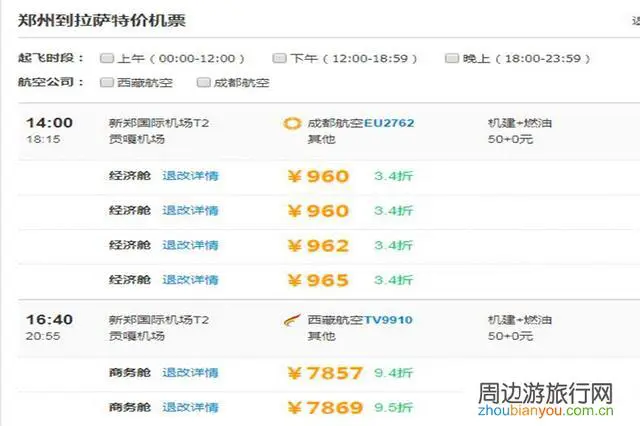Open 退改详情 for ¥965 fare
The height and width of the screenshot is (426, 640).
pyautogui.click(x=191, y=280)
